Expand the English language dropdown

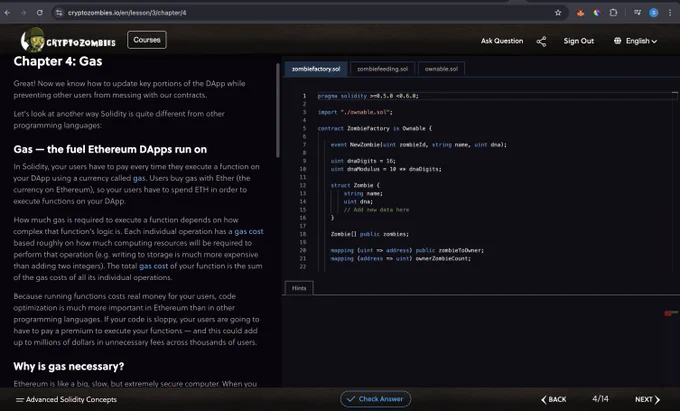point(641,41)
